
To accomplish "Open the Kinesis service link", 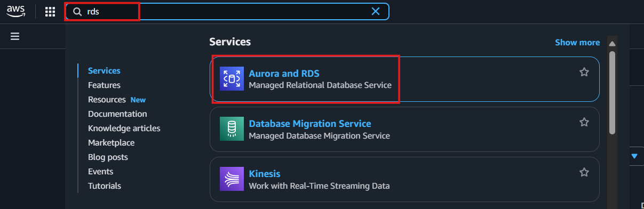I will click(x=264, y=174).
